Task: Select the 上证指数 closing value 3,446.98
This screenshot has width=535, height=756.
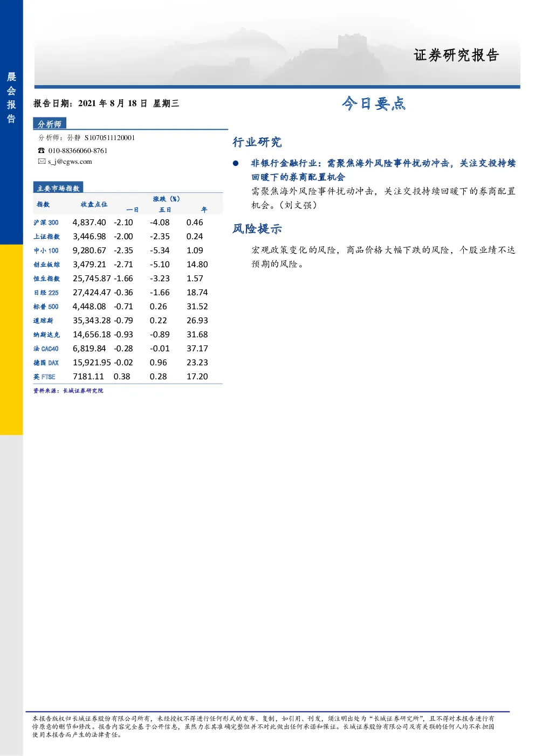Action: (x=90, y=237)
